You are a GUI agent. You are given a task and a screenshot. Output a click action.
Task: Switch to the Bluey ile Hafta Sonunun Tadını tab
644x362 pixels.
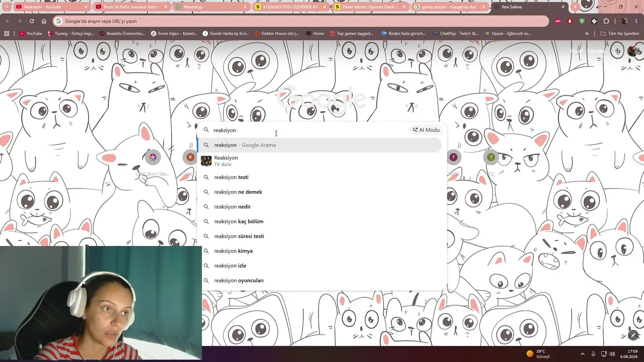click(131, 7)
